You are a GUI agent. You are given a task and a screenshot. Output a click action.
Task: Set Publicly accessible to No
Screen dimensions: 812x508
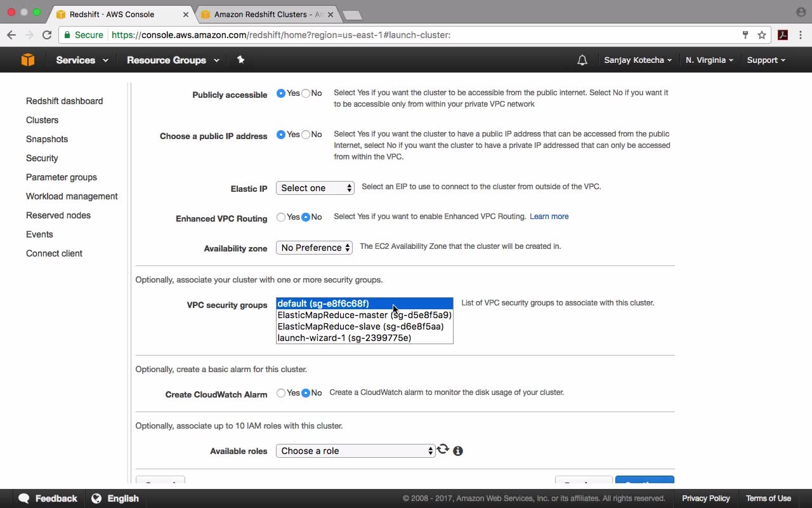click(306, 93)
